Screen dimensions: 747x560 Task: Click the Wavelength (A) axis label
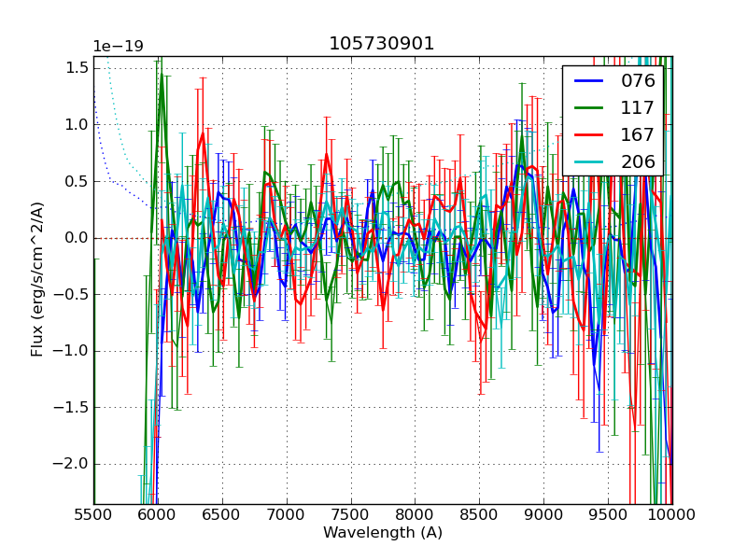tap(383, 533)
